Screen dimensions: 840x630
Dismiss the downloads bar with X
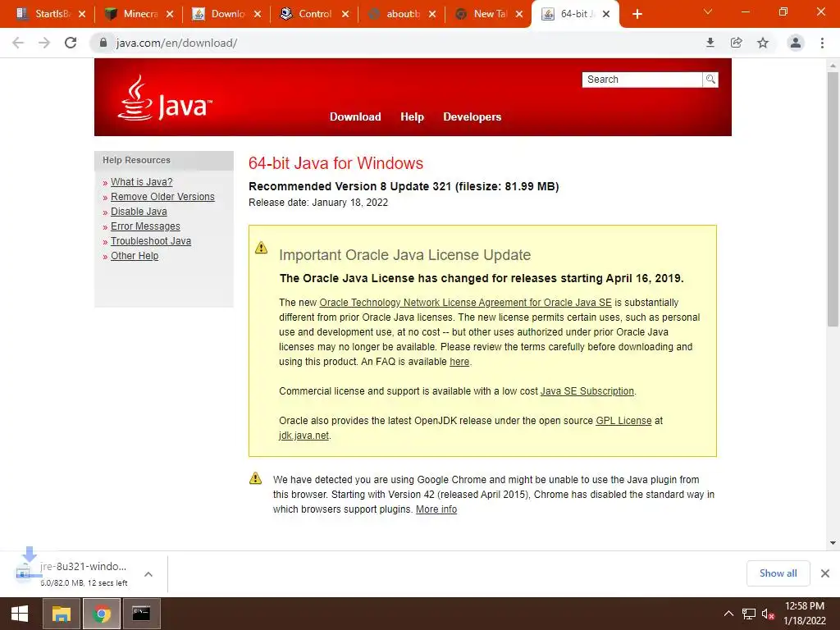pos(825,573)
